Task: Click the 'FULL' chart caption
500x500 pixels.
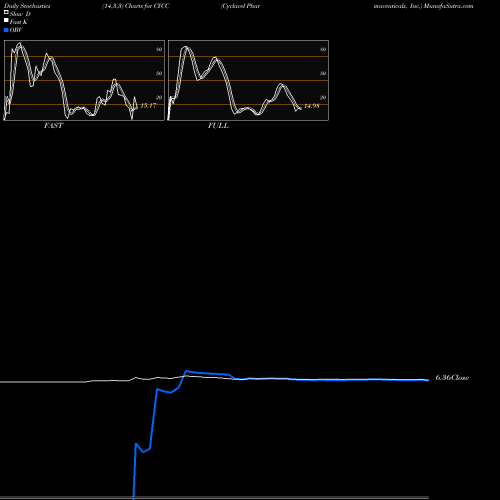Action: point(218,126)
